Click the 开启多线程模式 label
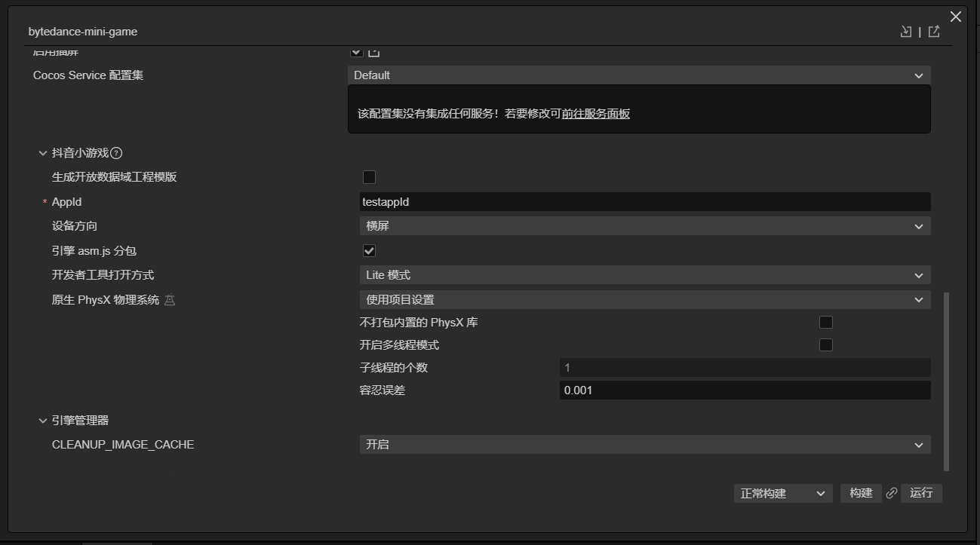This screenshot has width=980, height=545. coord(399,345)
